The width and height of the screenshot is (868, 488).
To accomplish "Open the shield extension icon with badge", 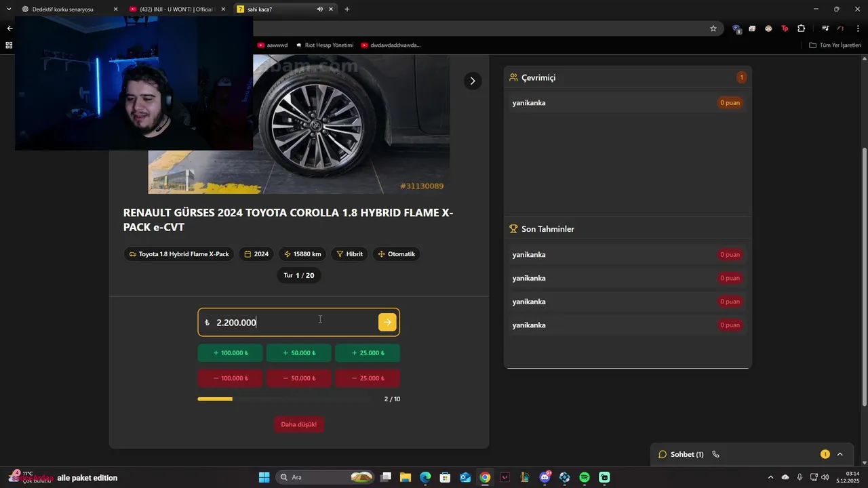I will tap(736, 28).
